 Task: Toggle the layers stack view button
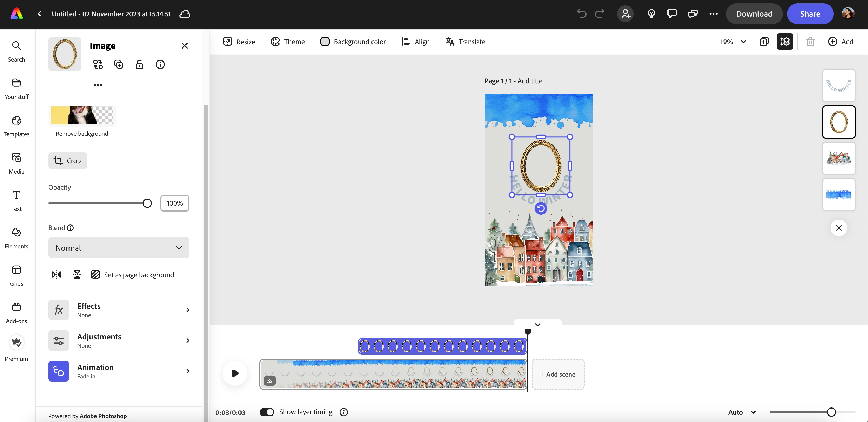point(785,42)
